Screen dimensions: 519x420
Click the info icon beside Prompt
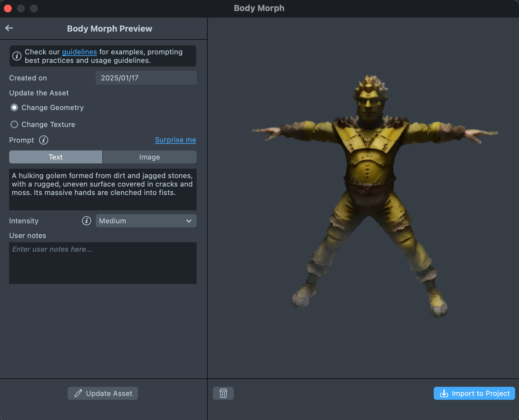[x=44, y=140]
